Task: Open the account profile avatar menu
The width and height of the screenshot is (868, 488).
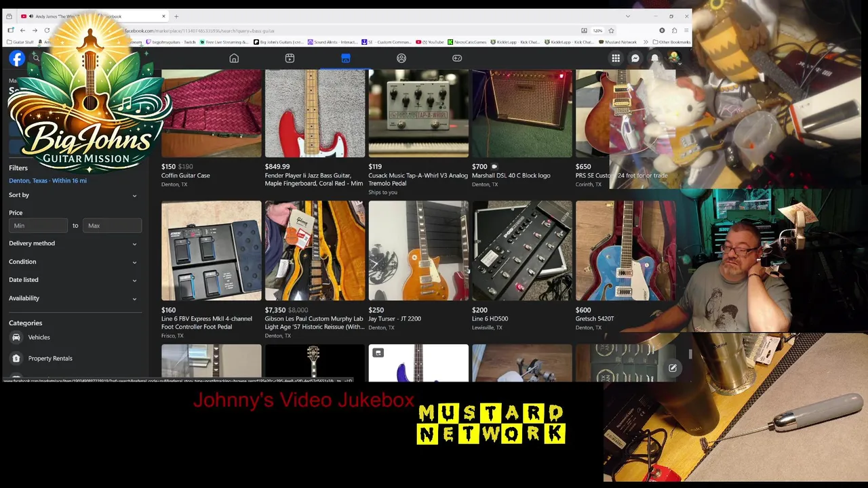Action: [x=674, y=58]
